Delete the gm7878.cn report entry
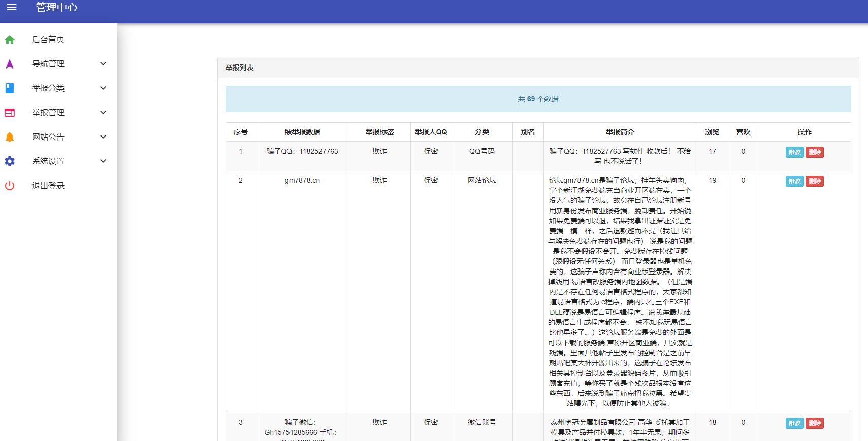The image size is (868, 441). click(814, 181)
